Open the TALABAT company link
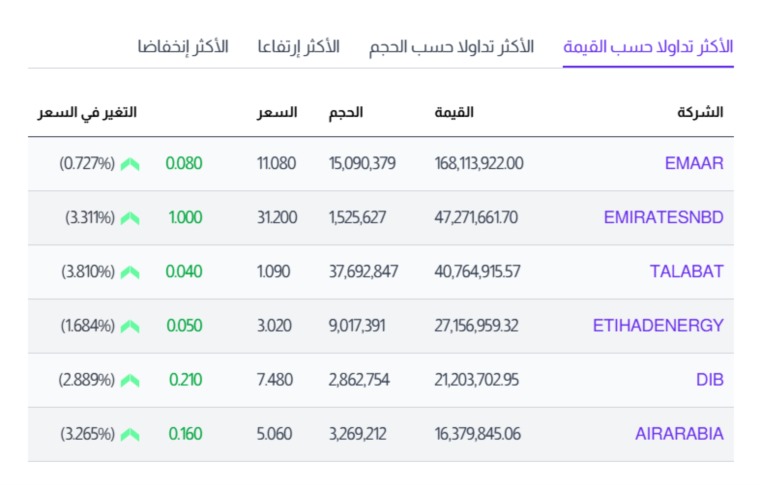Viewport: 760px width, 485px height. 687,271
